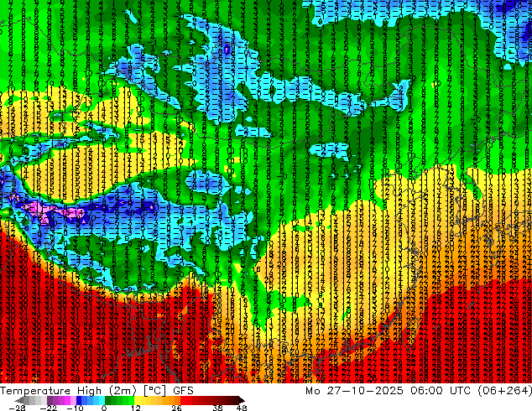Click the '48' label under the color scale
Image resolution: width=532 pixels, height=411 pixels.
pyautogui.click(x=242, y=408)
